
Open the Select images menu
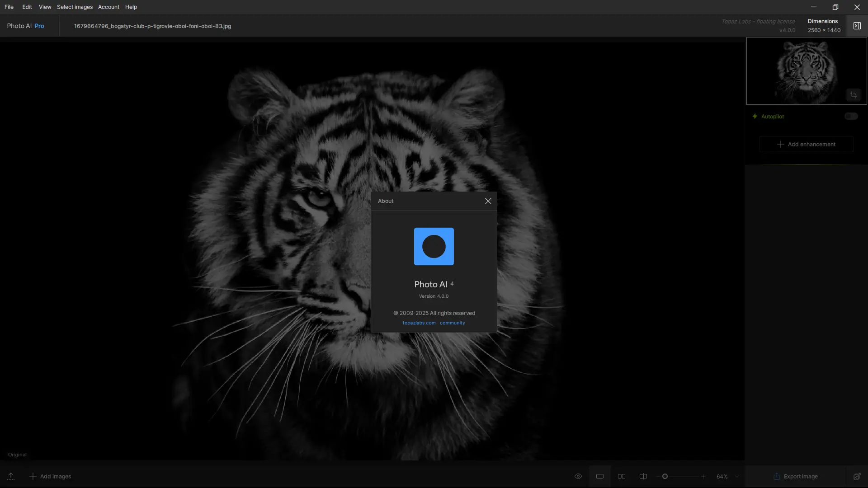click(75, 7)
